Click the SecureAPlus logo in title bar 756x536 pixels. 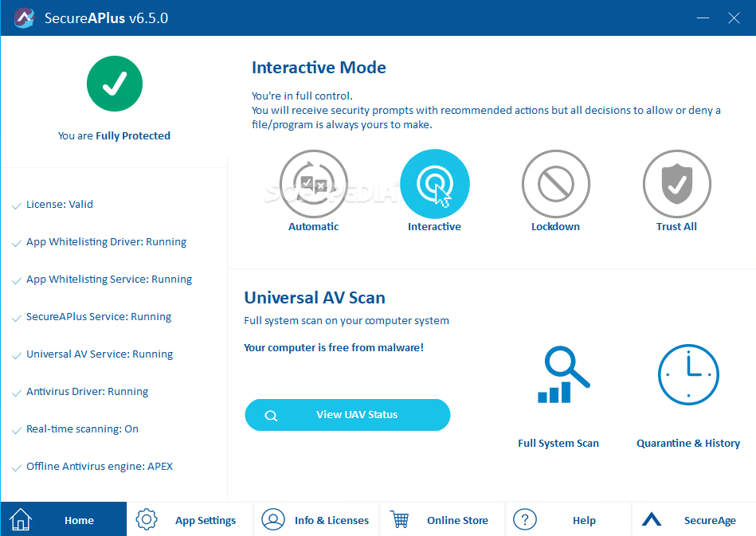click(24, 18)
